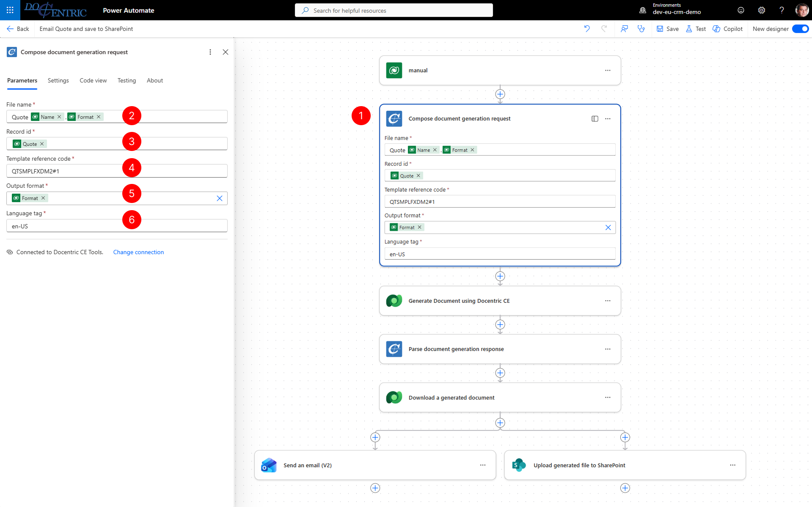
Task: Open the app launcher waffle menu
Action: pyautogui.click(x=10, y=10)
